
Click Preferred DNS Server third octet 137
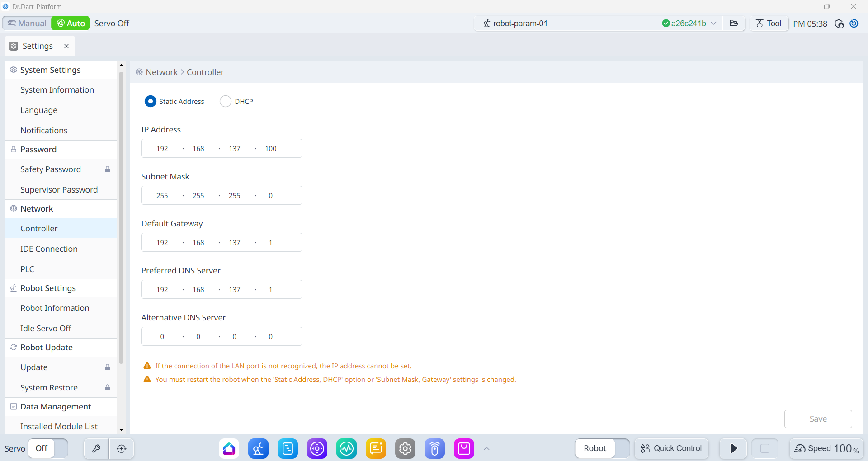[235, 290]
